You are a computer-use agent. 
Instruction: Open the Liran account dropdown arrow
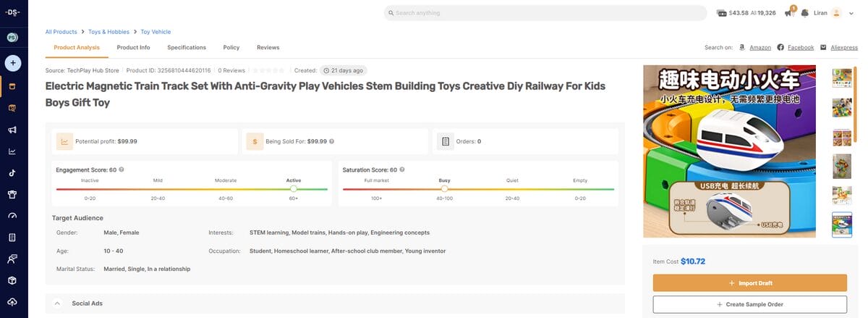pyautogui.click(x=851, y=13)
